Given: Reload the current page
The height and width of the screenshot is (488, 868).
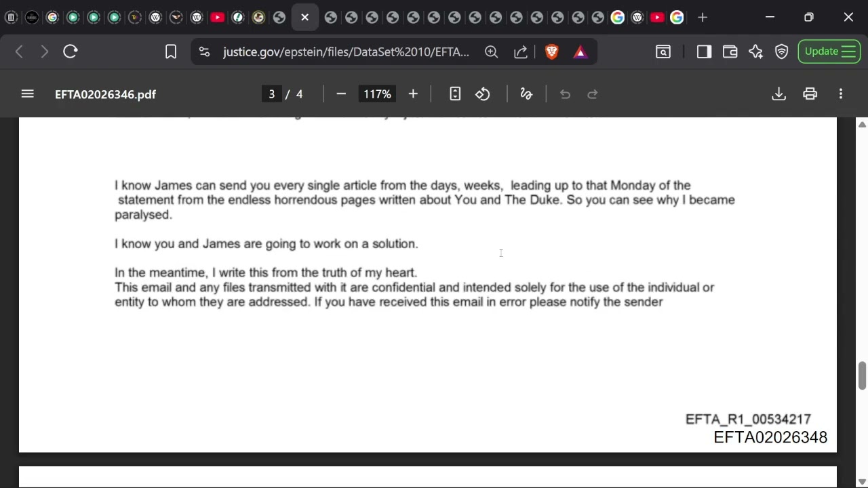Looking at the screenshot, I should tap(71, 52).
